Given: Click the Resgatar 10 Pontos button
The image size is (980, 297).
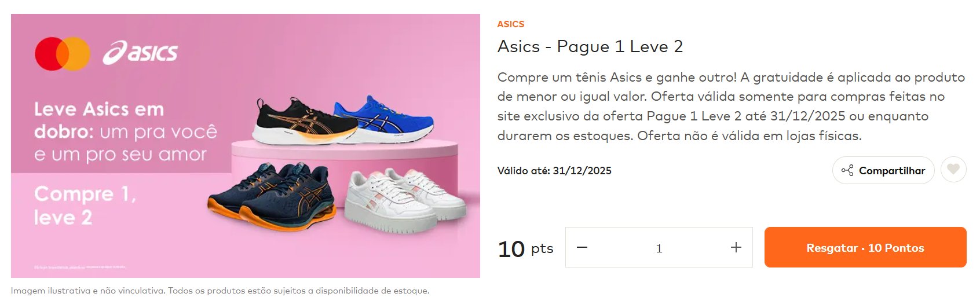Looking at the screenshot, I should tap(865, 247).
